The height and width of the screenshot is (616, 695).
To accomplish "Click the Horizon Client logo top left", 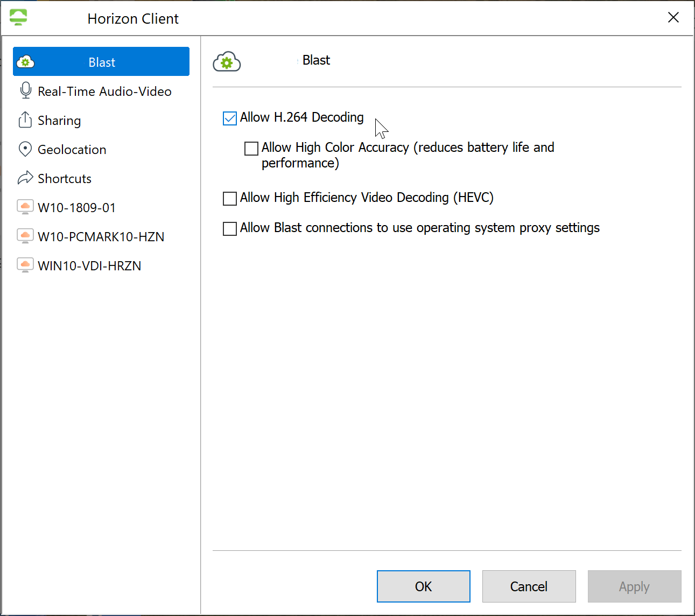I will click(18, 17).
